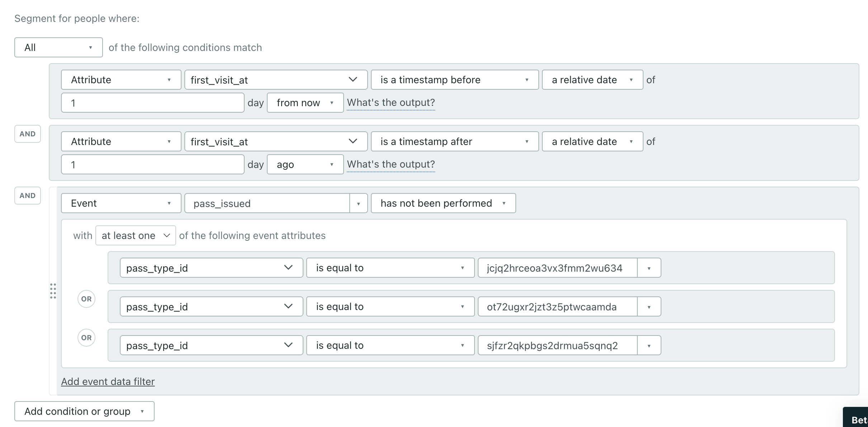The height and width of the screenshot is (427, 868).
Task: Open value arrow for ot72ugxr2jzt3z5ptwcaamda
Action: coord(649,307)
